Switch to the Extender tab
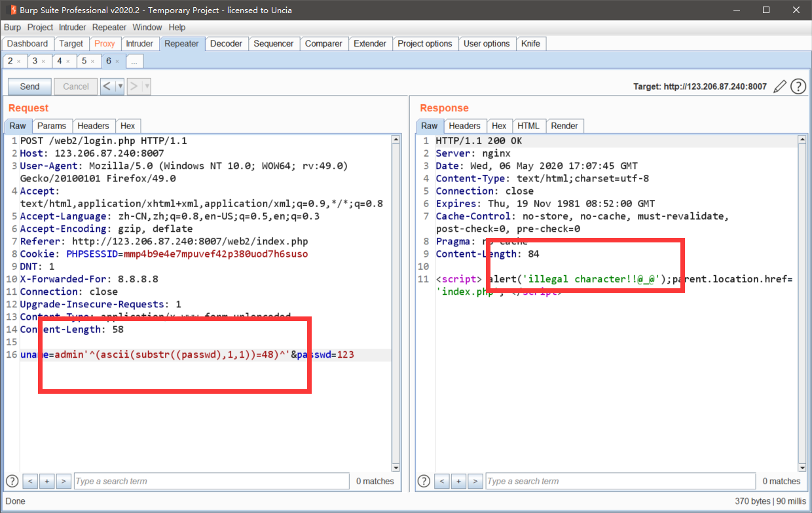This screenshot has height=513, width=812. click(370, 44)
